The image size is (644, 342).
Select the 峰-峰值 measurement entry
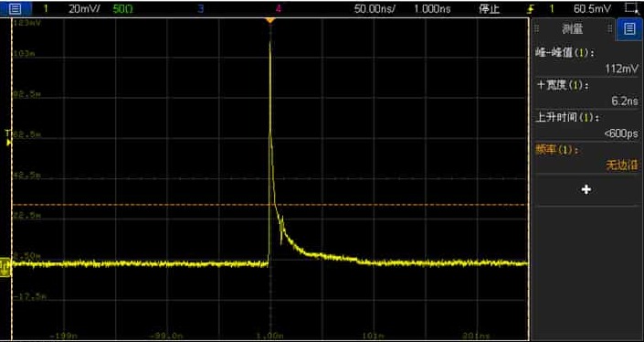coord(587,60)
